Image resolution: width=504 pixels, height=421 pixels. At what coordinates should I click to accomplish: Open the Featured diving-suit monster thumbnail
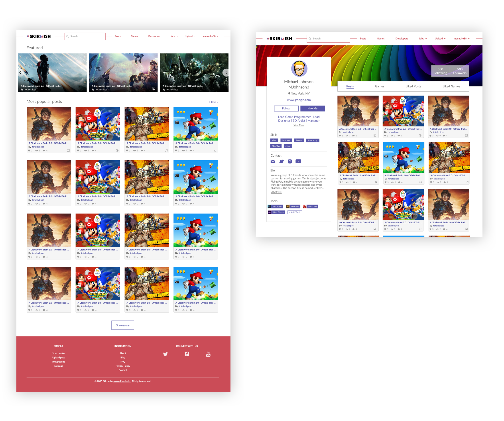(194, 73)
